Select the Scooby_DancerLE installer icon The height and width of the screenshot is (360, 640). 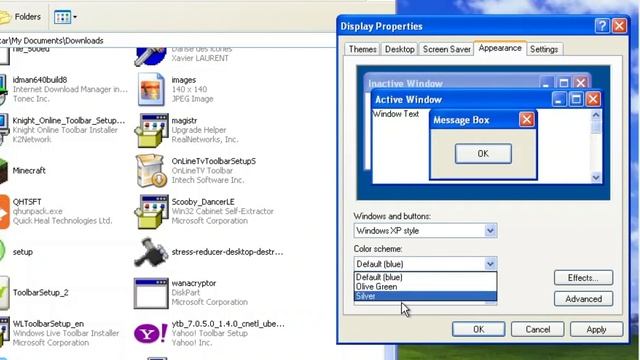click(151, 211)
